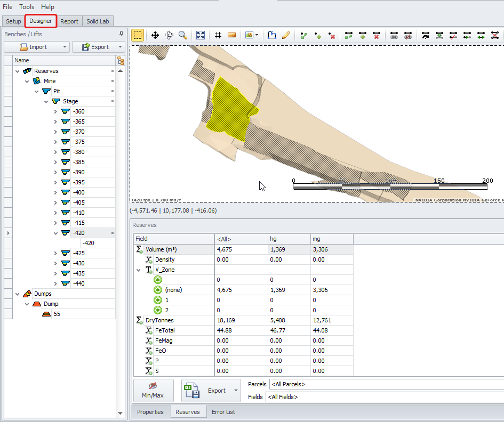Switch to the Solid Lab tab
504x422 pixels.
point(98,21)
